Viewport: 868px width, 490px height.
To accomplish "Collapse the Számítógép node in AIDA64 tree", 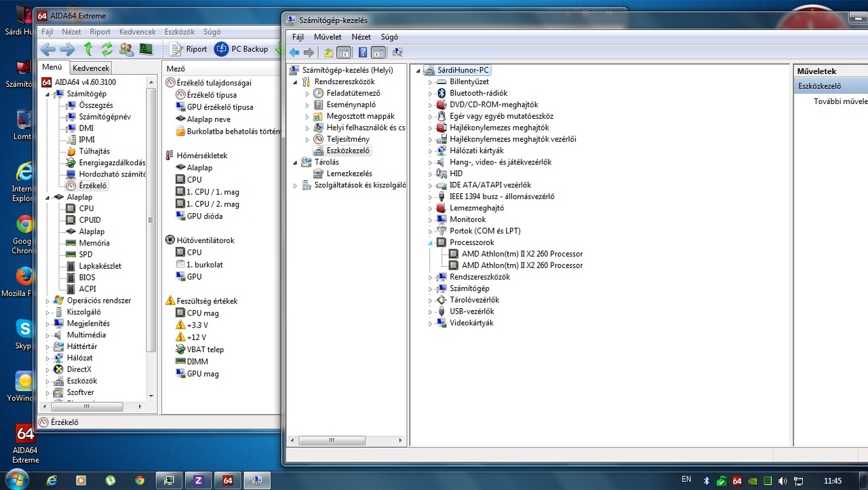I will [48, 94].
